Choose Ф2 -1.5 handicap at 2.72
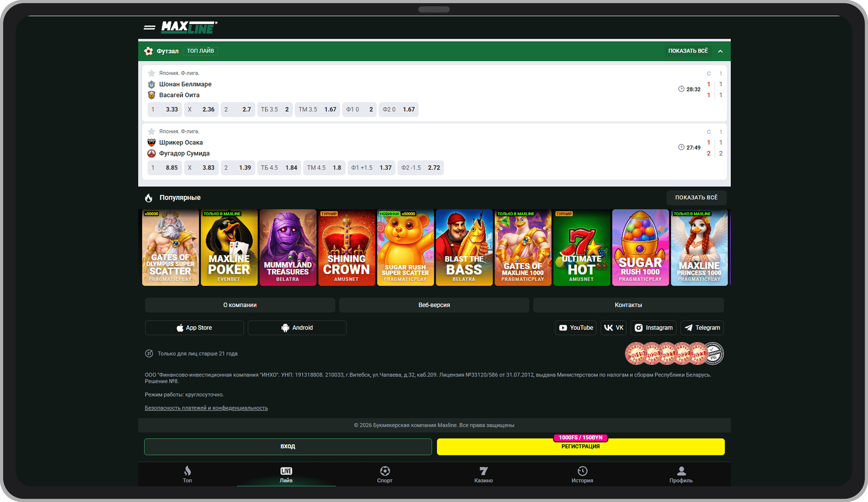Image resolution: width=868 pixels, height=502 pixels. [x=421, y=168]
